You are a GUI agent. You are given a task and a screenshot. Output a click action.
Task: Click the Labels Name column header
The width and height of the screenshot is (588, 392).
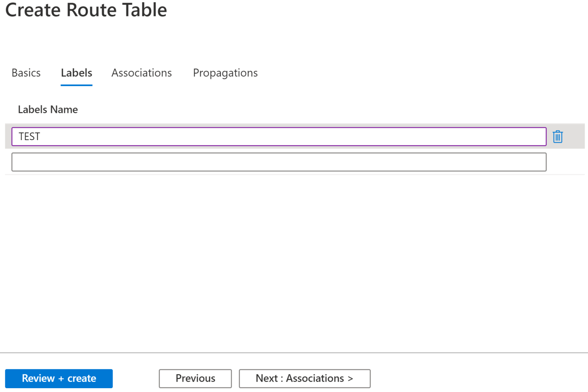pos(47,109)
